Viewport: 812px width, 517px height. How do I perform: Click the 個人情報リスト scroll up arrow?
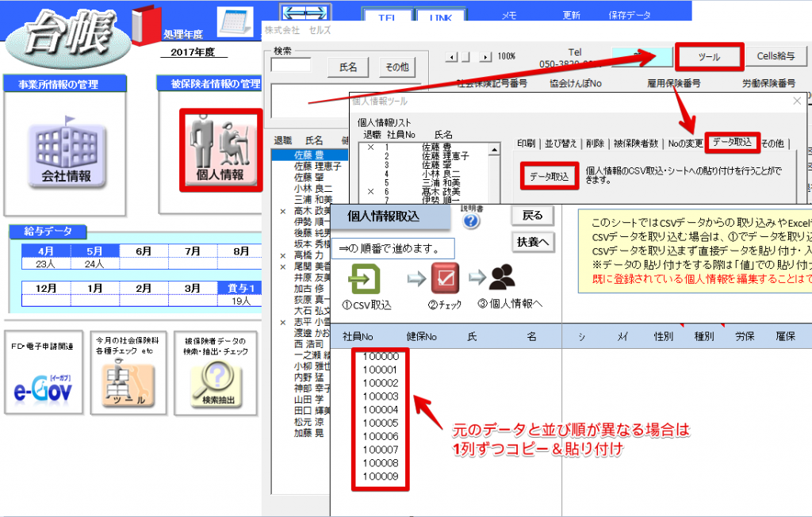495,150
